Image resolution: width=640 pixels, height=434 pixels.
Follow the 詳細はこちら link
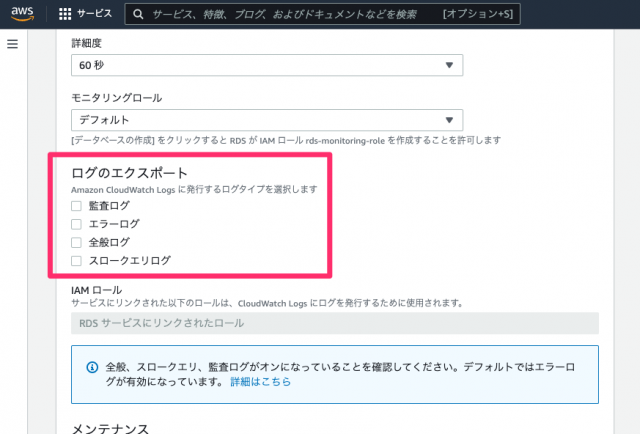(259, 383)
